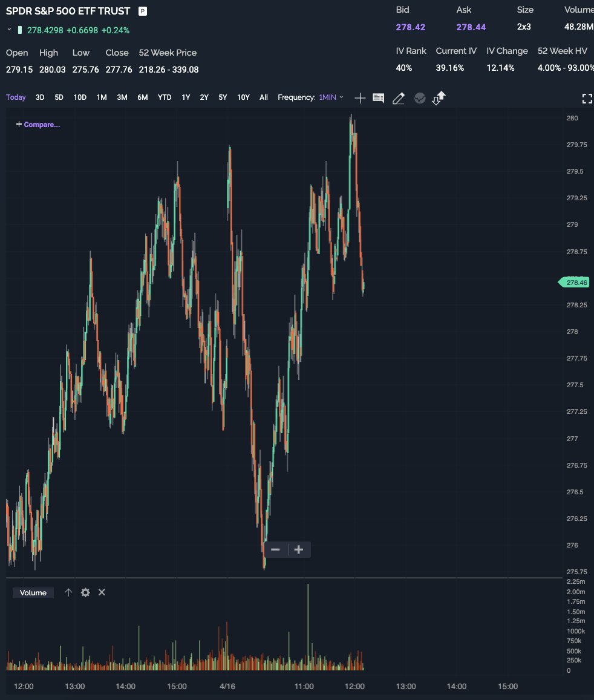Zoom out the chart with minus button
Screen dimensions: 594x700
[275, 549]
